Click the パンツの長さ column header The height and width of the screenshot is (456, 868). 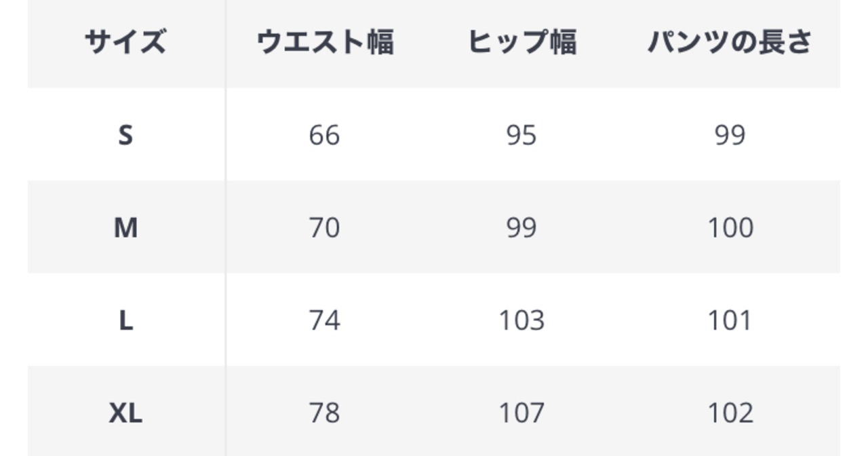click(730, 42)
